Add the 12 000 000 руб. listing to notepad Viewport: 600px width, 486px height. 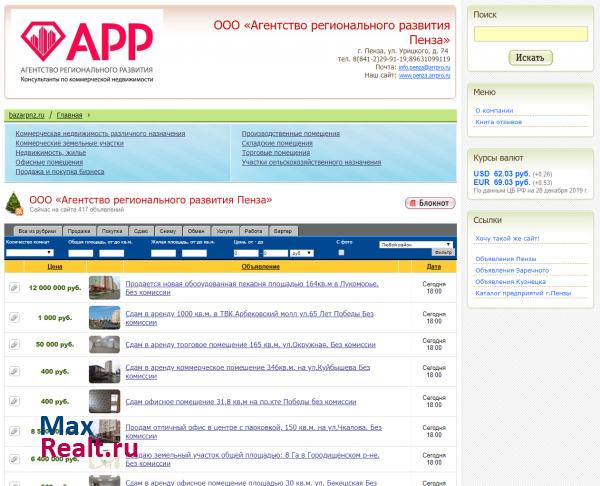pos(14,287)
